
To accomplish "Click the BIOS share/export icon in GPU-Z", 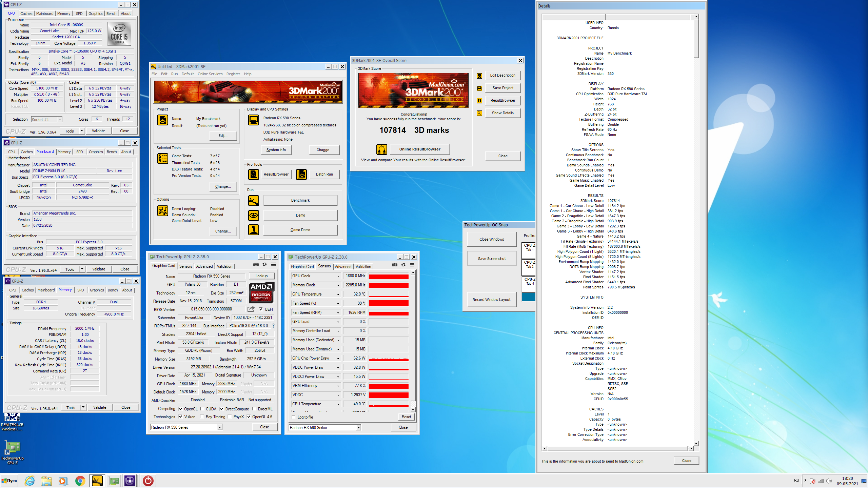I will click(251, 309).
